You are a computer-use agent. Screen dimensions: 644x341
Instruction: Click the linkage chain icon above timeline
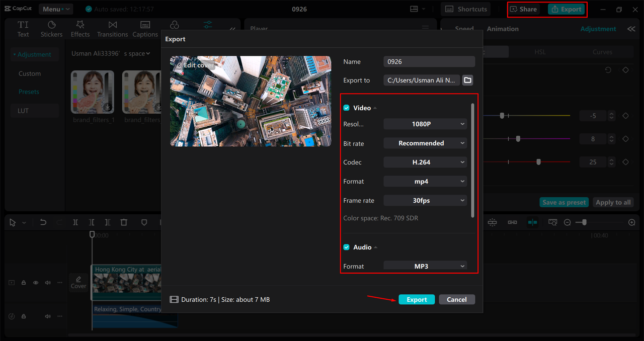pyautogui.click(x=512, y=222)
